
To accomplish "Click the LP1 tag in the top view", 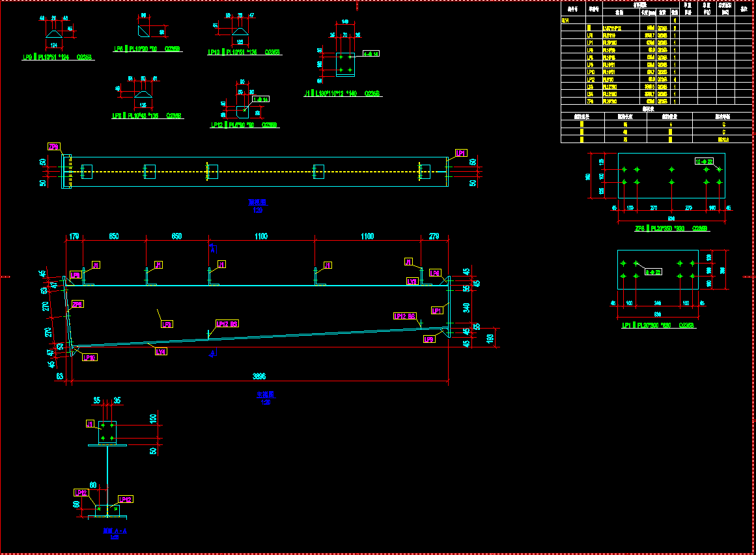I will [462, 153].
